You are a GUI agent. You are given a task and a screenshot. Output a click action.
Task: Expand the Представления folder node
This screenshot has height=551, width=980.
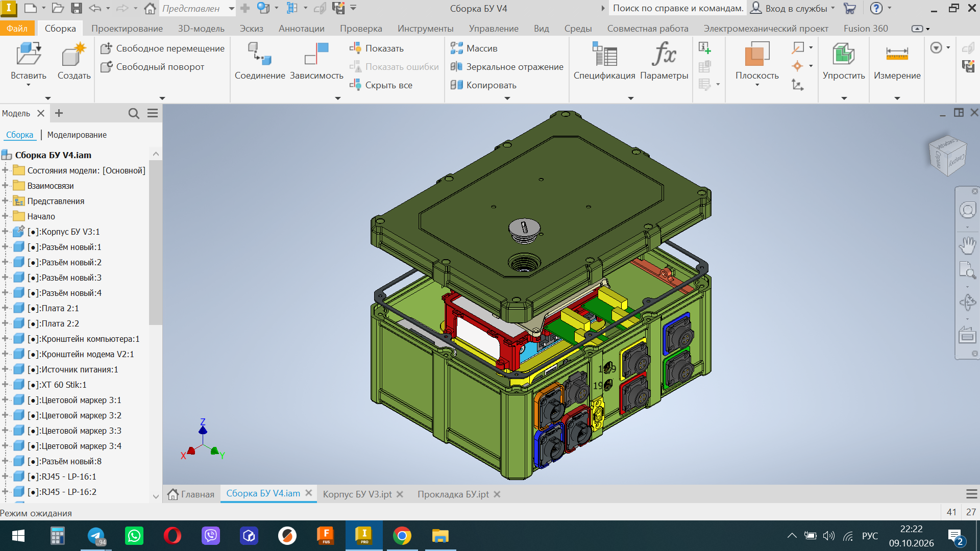pyautogui.click(x=5, y=201)
